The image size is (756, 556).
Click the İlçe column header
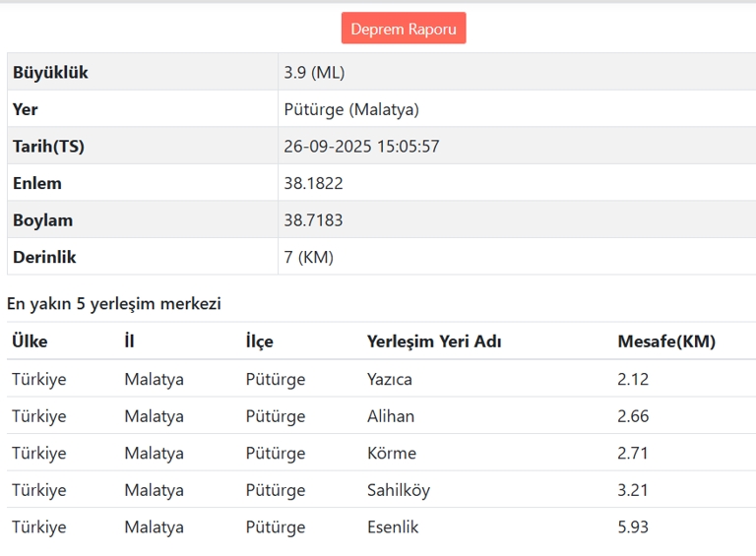(x=260, y=341)
